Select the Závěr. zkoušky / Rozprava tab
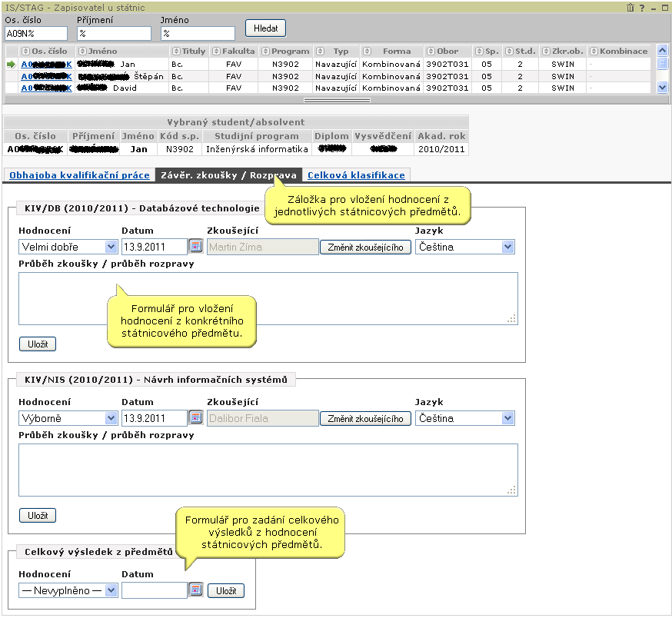The width and height of the screenshot is (672, 618). coord(228,175)
